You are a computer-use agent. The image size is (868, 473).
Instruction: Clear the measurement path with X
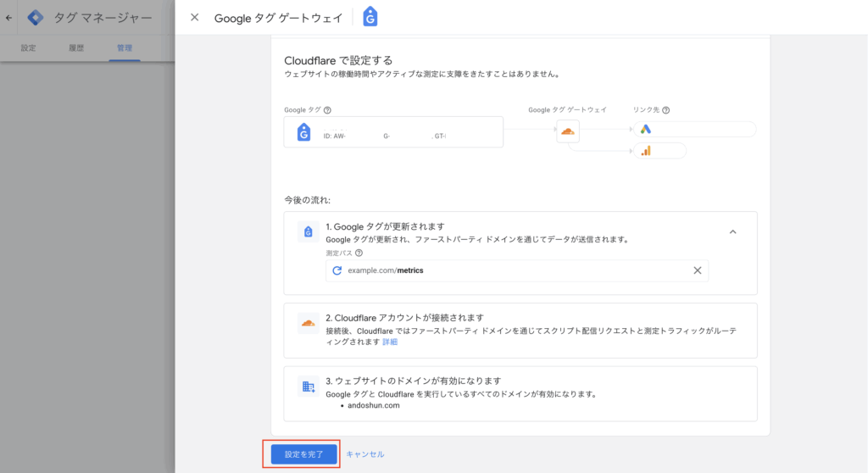point(698,271)
